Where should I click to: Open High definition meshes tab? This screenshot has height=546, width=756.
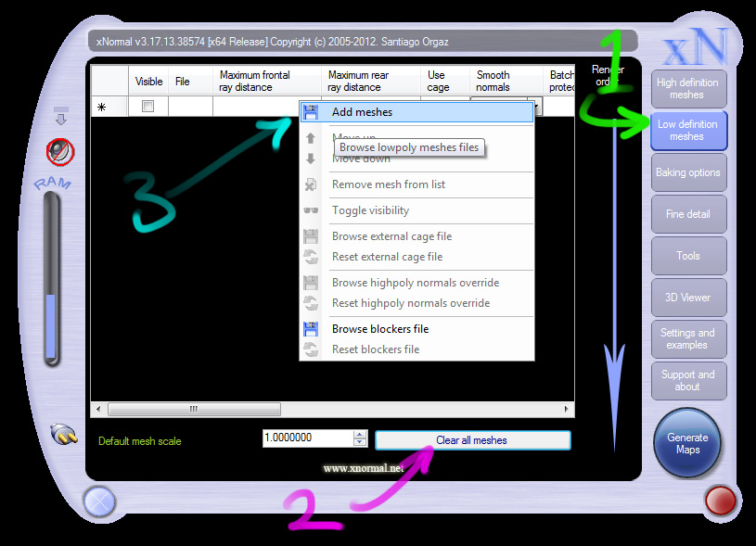click(x=688, y=89)
